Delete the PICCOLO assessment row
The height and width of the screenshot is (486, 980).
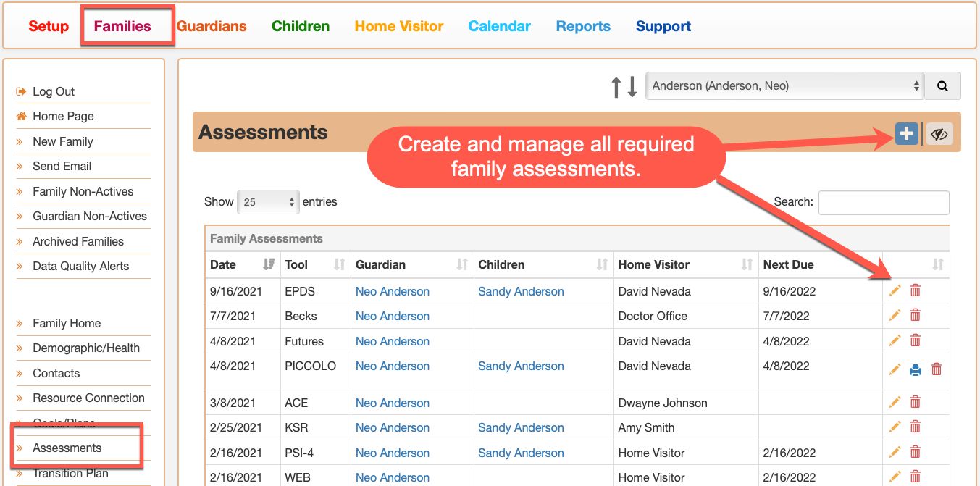[937, 369]
